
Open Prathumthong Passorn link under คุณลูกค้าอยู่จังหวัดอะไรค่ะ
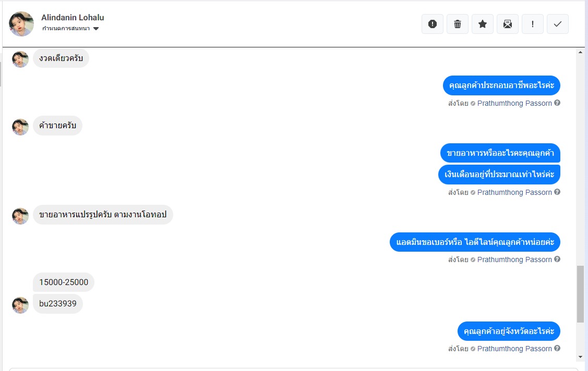click(x=514, y=349)
